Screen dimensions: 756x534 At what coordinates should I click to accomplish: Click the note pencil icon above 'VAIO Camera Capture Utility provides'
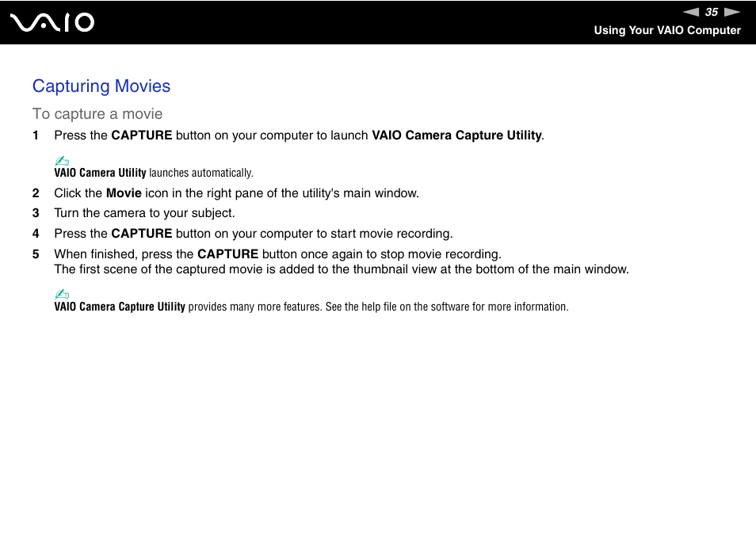tap(62, 294)
